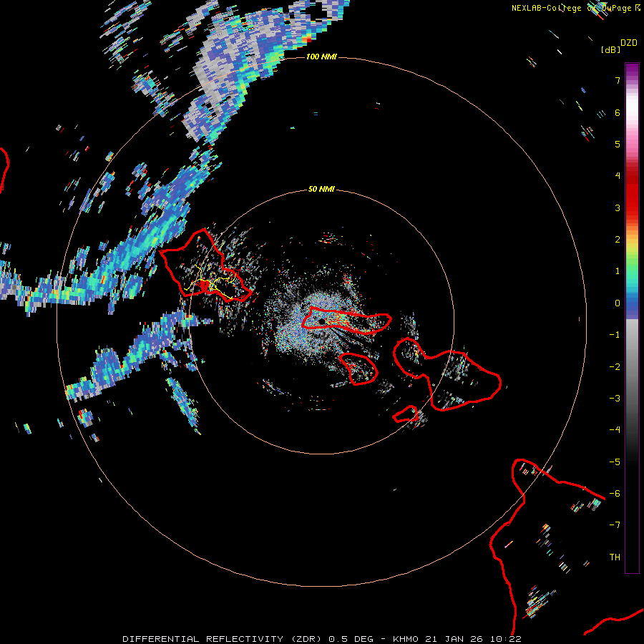Click the 50 NMI range ring label
The height and width of the screenshot is (644, 644).
pos(321,189)
